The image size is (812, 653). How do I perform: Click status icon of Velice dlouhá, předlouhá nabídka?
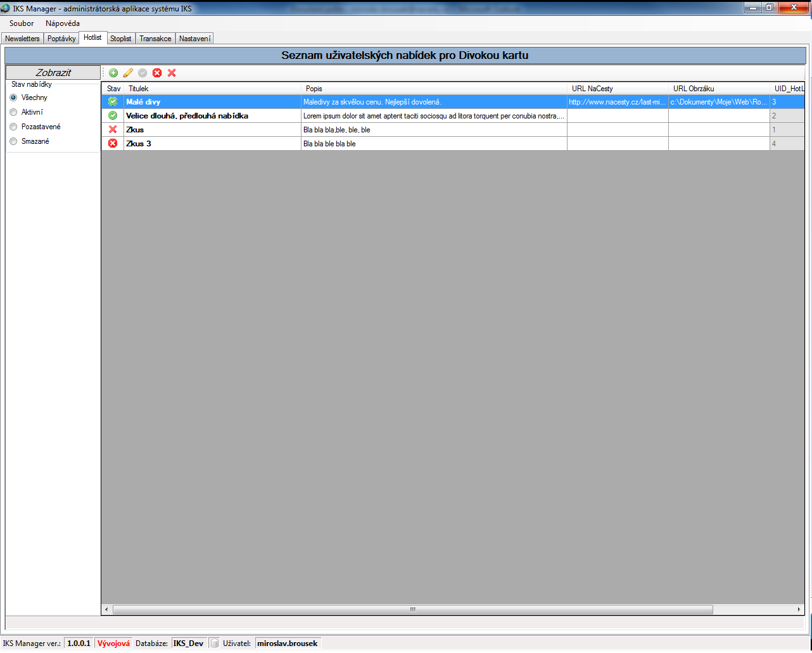click(x=113, y=115)
